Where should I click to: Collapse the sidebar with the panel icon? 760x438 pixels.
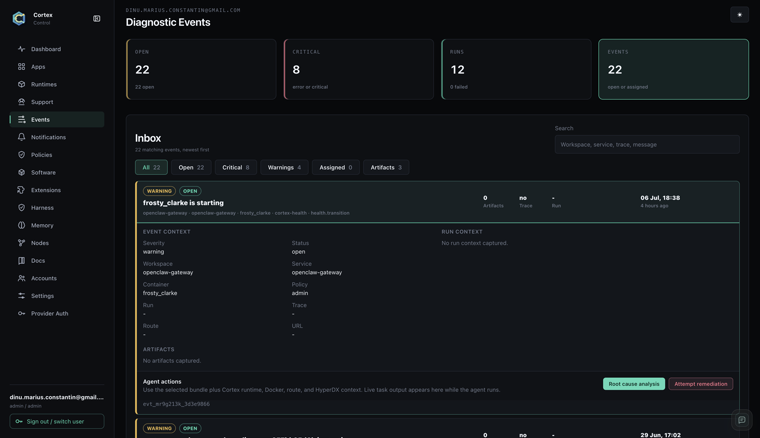96,18
